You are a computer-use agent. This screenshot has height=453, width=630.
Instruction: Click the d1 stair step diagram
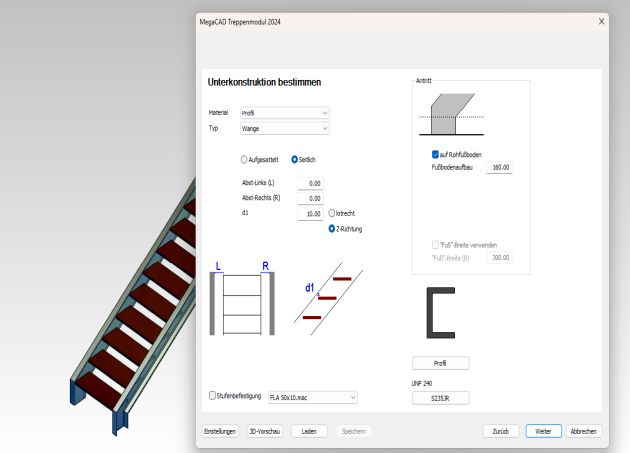point(329,299)
